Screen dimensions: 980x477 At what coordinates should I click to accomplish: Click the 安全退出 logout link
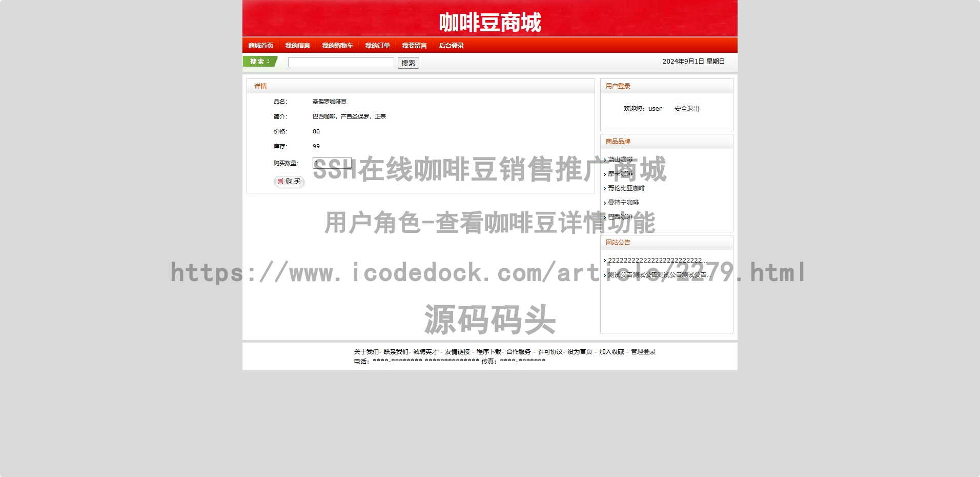pos(687,109)
